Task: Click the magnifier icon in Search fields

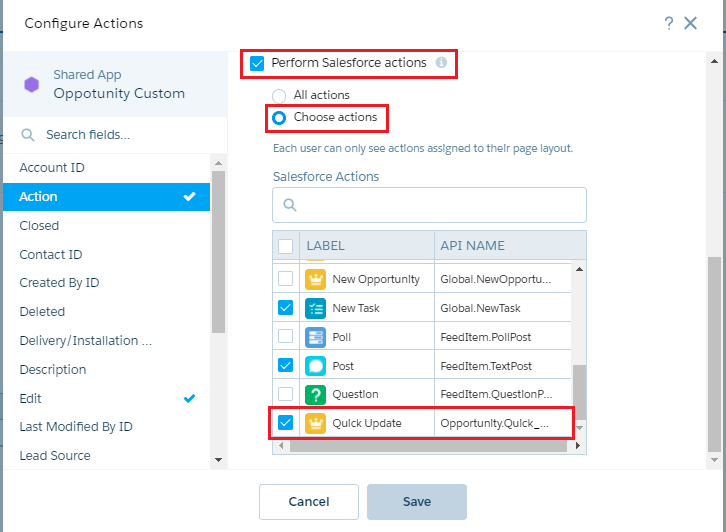Action: point(28,135)
